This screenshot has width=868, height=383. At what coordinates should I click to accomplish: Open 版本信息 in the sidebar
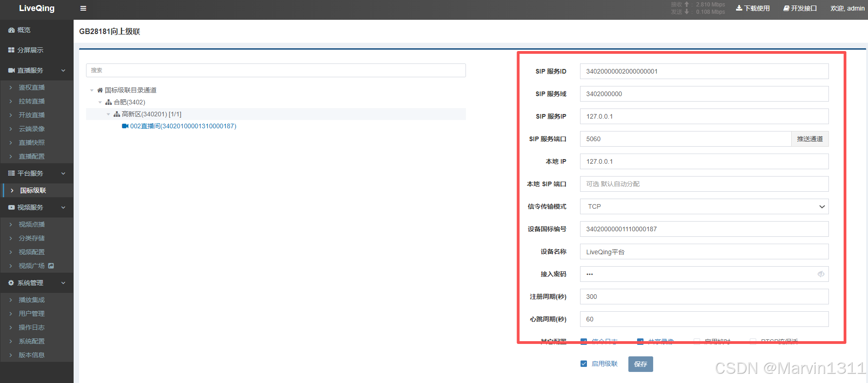32,355
